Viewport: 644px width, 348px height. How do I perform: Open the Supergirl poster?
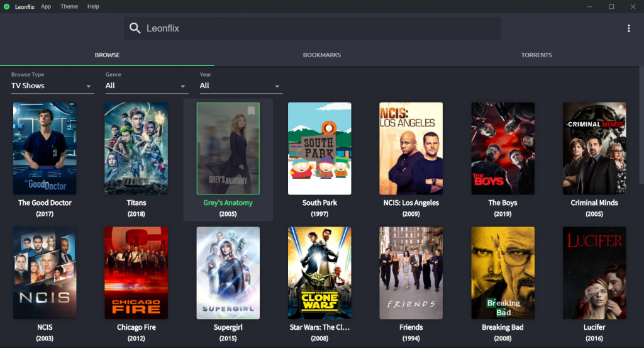pyautogui.click(x=228, y=273)
